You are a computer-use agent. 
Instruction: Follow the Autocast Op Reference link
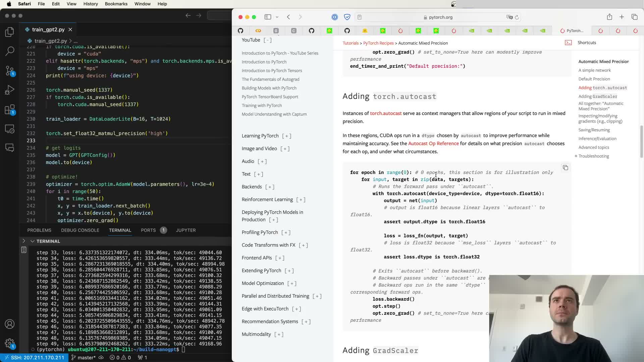pyautogui.click(x=433, y=143)
